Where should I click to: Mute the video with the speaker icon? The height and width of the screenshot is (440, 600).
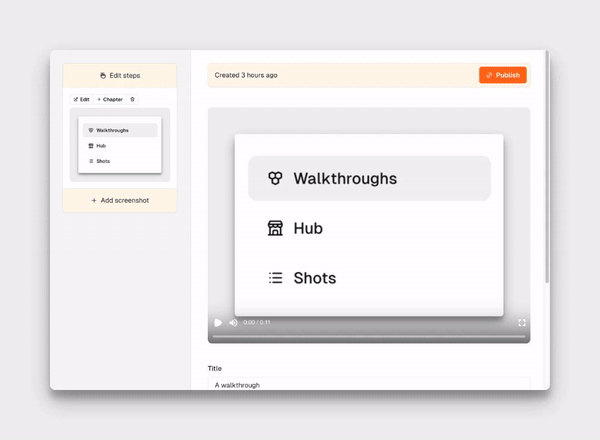[233, 323]
